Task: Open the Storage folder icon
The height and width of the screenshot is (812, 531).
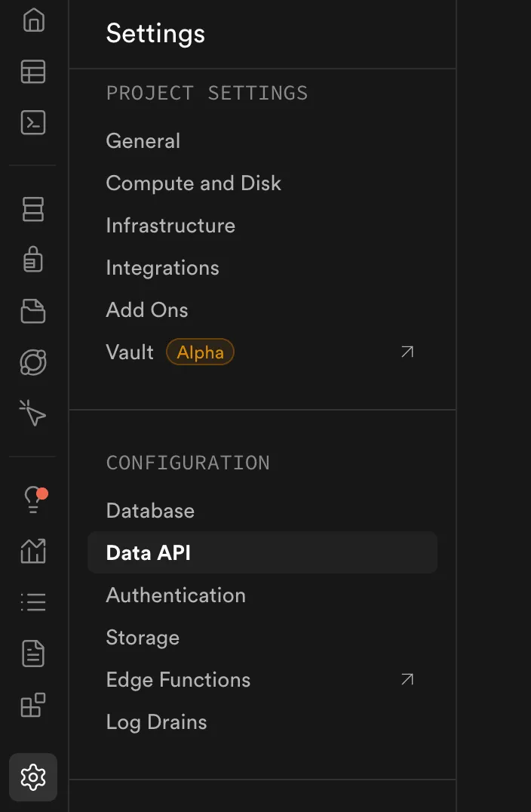Action: tap(32, 311)
